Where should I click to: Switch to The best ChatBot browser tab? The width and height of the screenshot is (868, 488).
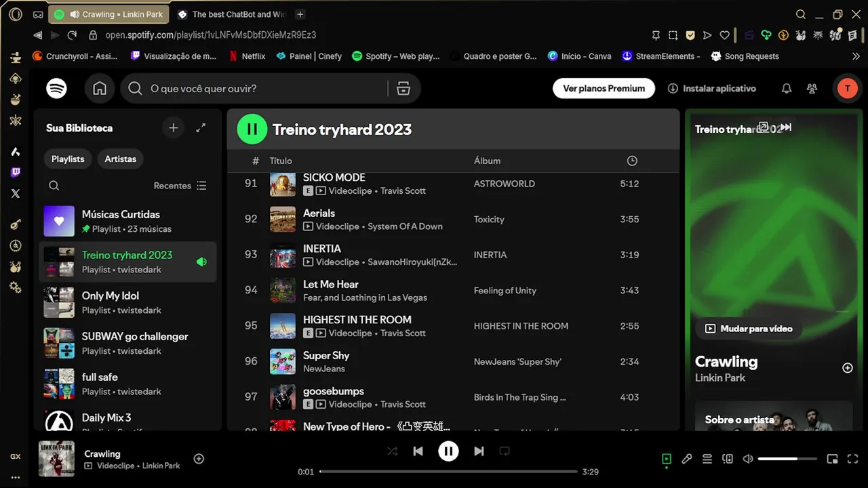pos(231,14)
